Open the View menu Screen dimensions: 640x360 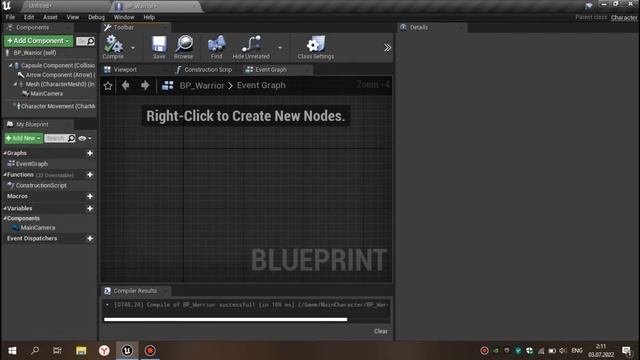[73, 17]
